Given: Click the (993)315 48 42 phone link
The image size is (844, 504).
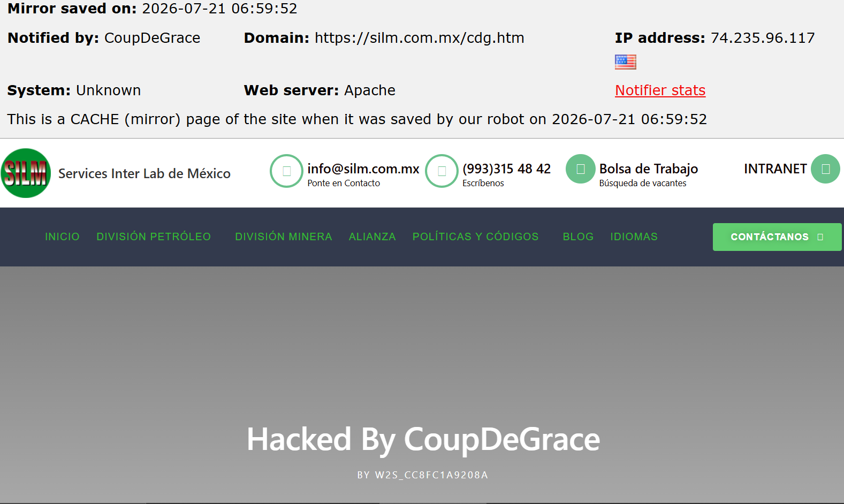Looking at the screenshot, I should click(x=506, y=169).
